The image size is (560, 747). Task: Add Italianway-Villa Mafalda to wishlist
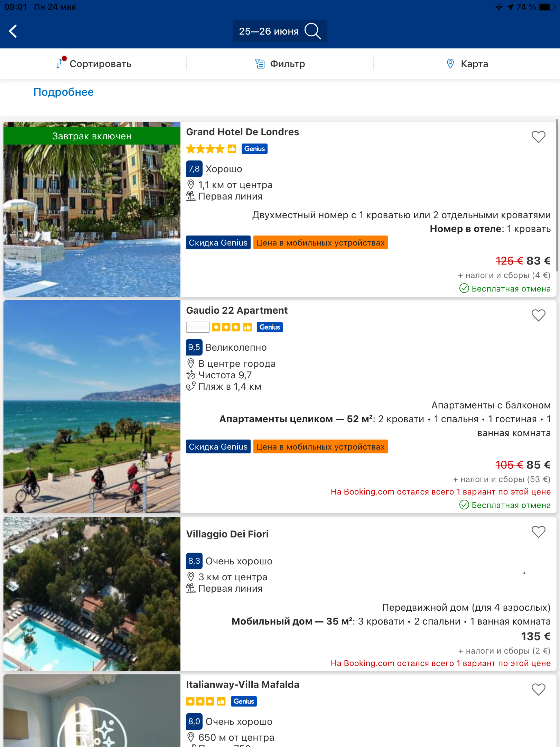tap(538, 690)
